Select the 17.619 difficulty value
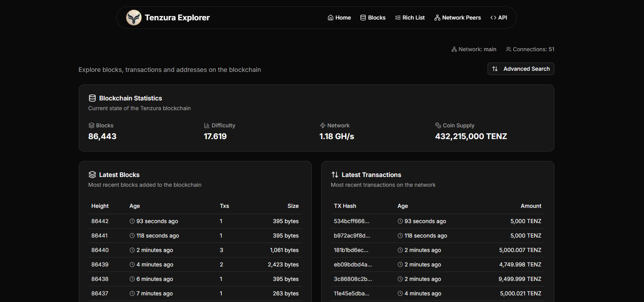Viewport: 644px width, 302px height. pyautogui.click(x=215, y=136)
